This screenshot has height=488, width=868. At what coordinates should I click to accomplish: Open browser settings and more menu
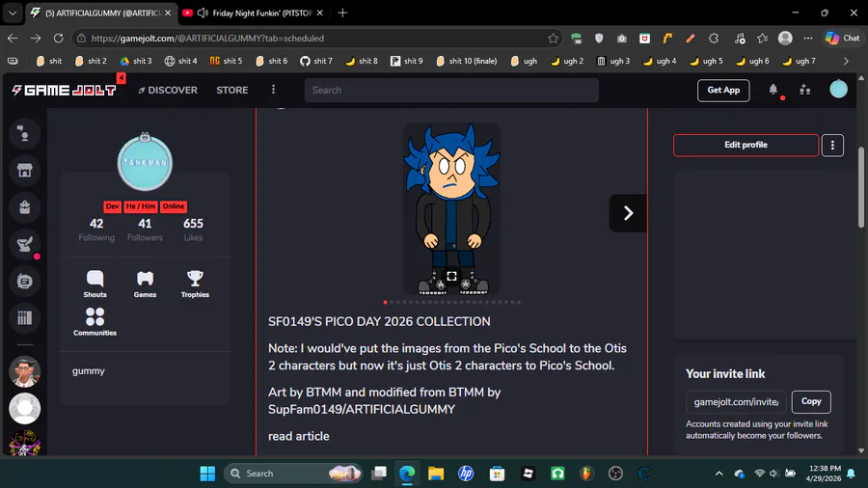pos(808,39)
